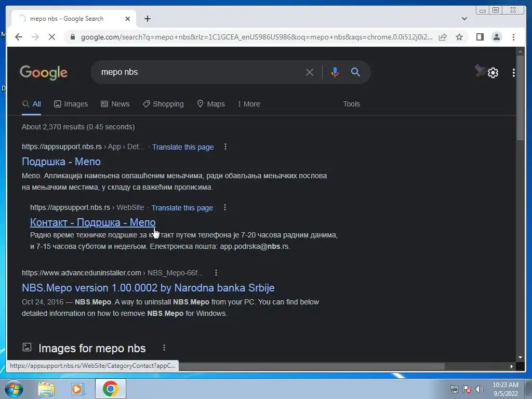532x399 pixels.
Task: View site security lock info
Action: click(73, 37)
